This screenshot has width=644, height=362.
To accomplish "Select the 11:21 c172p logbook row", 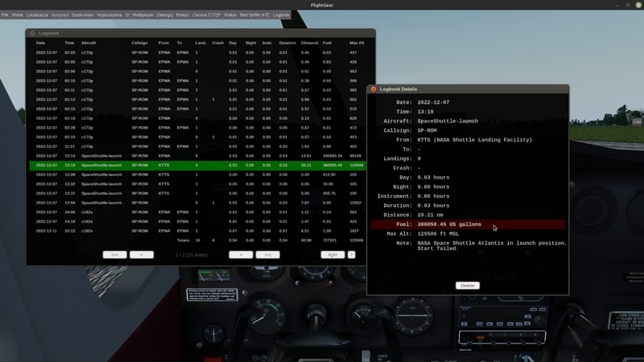I will tap(197, 146).
